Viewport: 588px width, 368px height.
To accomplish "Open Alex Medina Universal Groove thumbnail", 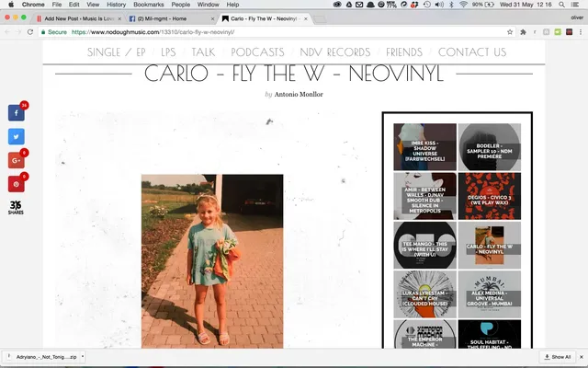I will point(490,294).
